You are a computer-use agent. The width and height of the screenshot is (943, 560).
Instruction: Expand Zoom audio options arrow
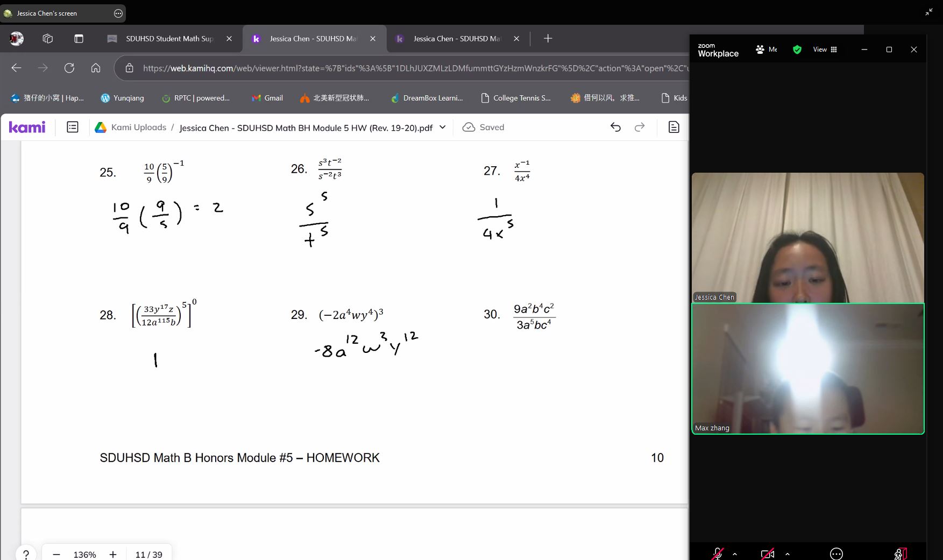tap(735, 554)
